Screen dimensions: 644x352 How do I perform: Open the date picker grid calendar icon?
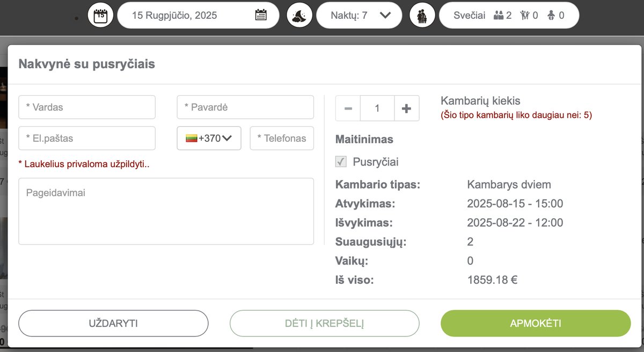[261, 15]
